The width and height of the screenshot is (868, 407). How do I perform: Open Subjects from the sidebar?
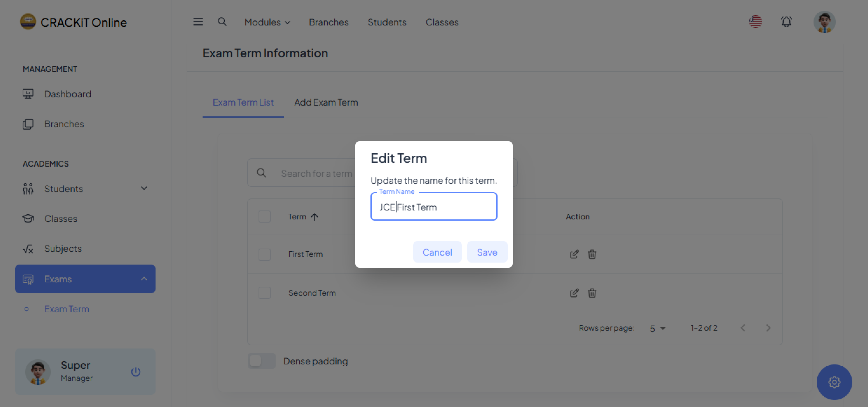[x=63, y=249]
